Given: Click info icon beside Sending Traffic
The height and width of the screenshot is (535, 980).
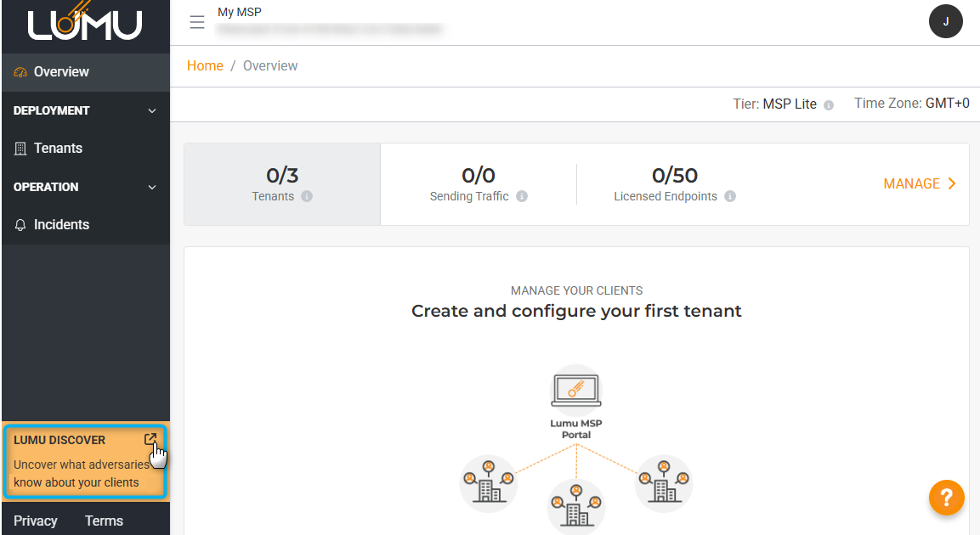Looking at the screenshot, I should [522, 196].
